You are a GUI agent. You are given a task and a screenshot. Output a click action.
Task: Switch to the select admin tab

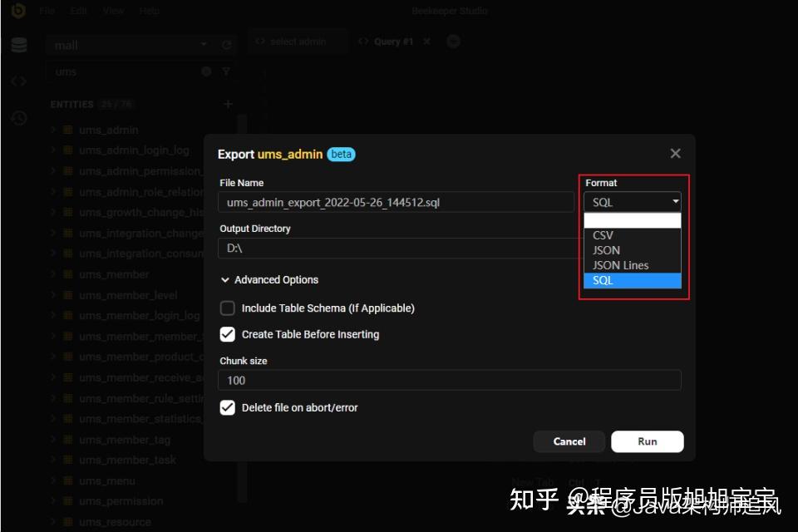[x=298, y=42]
